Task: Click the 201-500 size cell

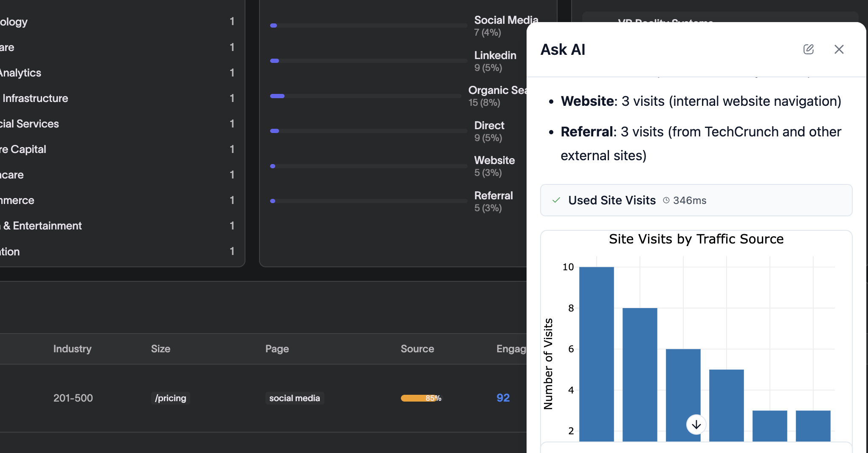Action: point(73,398)
